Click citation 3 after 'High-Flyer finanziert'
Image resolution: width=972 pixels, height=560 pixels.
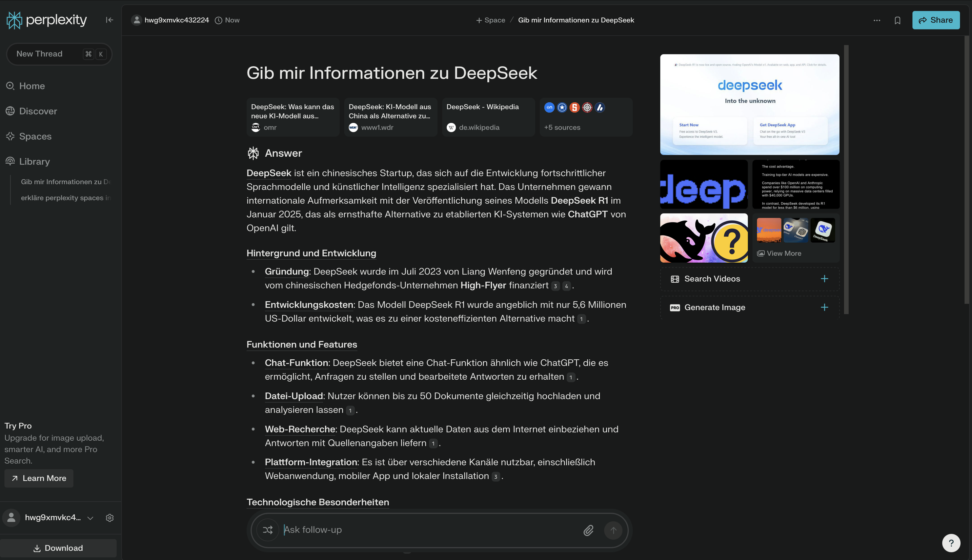[x=555, y=286]
